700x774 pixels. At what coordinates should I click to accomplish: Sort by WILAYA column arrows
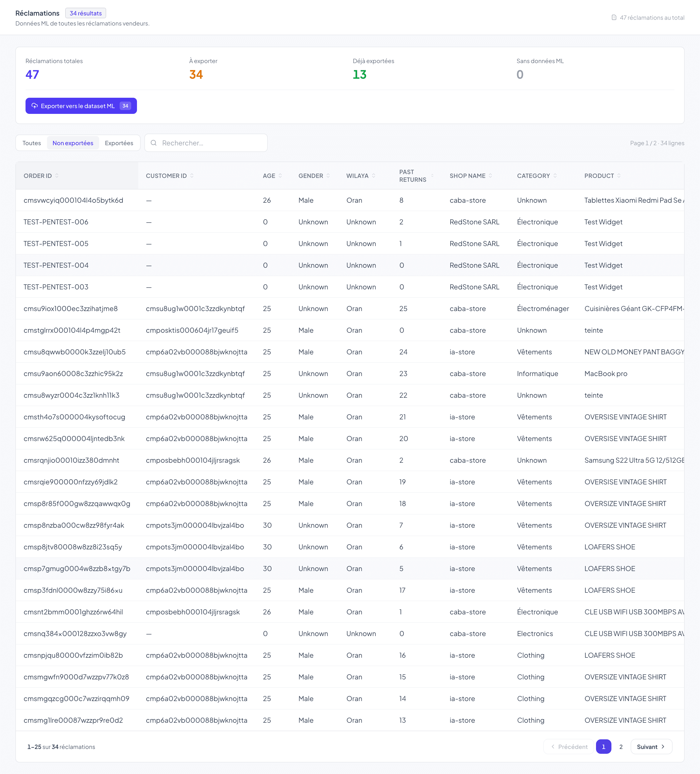(x=374, y=176)
